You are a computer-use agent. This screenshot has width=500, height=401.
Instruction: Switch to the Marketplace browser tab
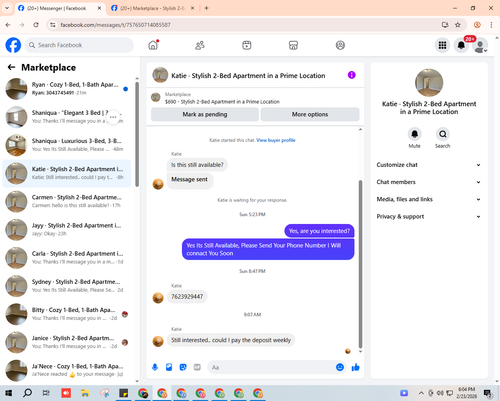click(x=152, y=8)
